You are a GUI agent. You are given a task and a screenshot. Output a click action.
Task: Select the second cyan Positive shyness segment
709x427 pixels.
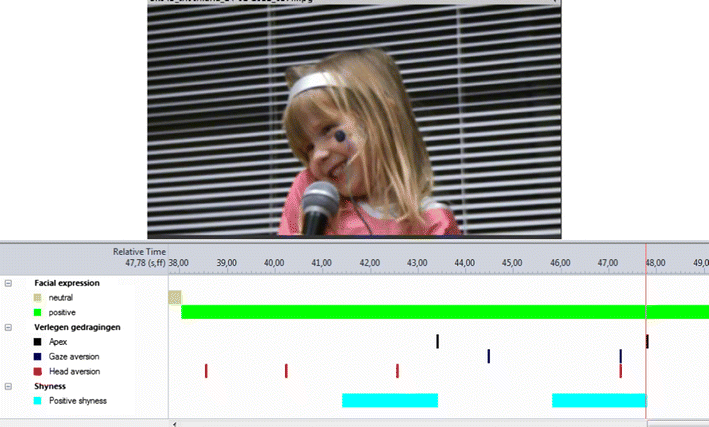[599, 400]
